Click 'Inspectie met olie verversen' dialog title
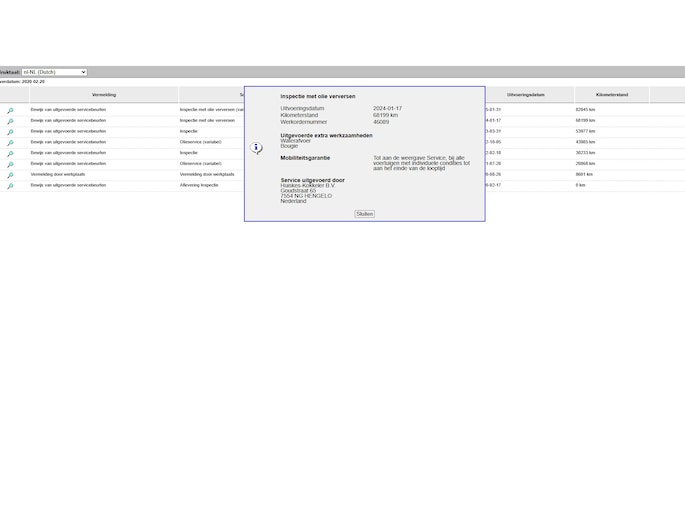The width and height of the screenshot is (685, 513). (317, 97)
